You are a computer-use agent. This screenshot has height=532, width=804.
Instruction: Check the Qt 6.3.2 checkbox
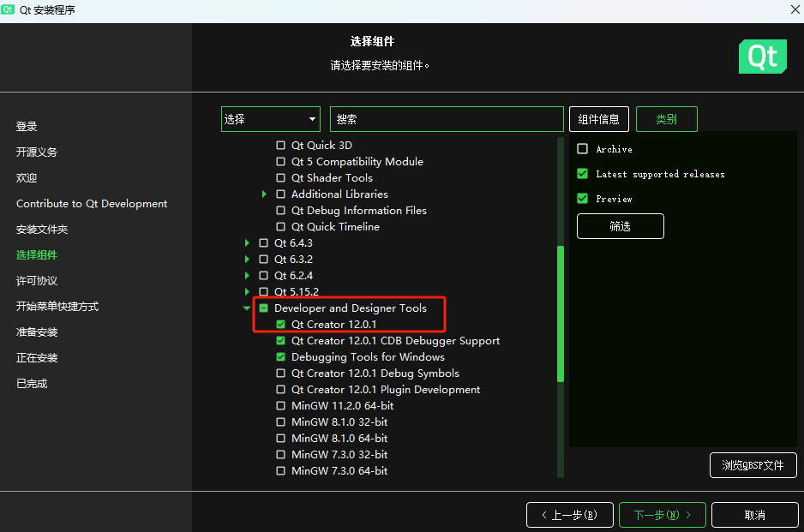point(263,260)
